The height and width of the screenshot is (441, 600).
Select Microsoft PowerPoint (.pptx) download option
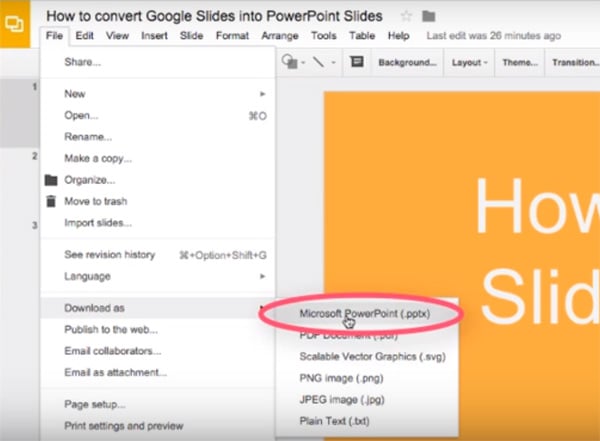(x=362, y=313)
